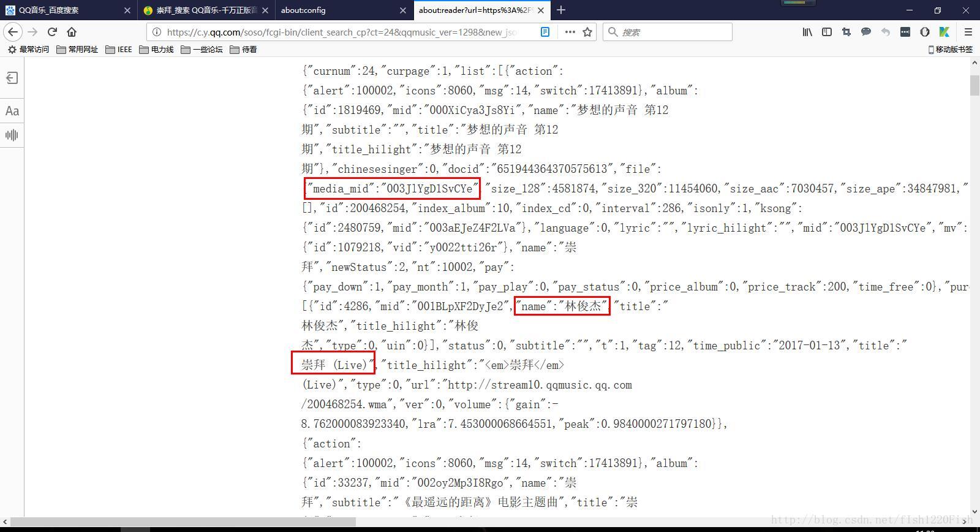Viewport: 980px width, 532px height.
Task: Toggle reader view icon in address bar
Action: (545, 32)
